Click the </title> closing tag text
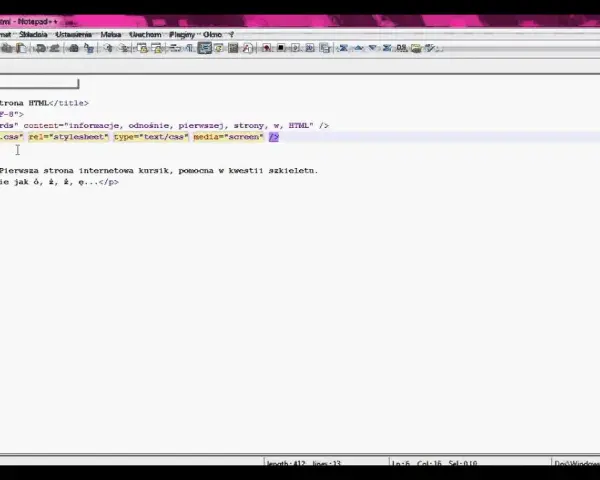The height and width of the screenshot is (480, 600). coord(69,103)
